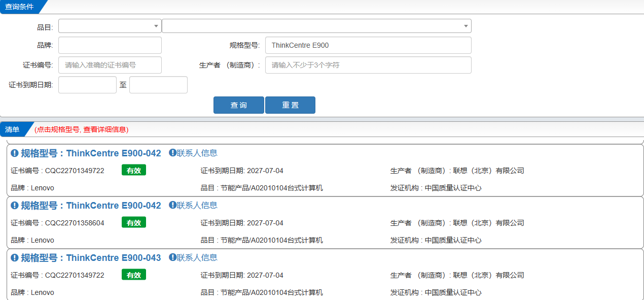The width and height of the screenshot is (644, 300).
Task: Click the info icon before the ThinkCentre E900-043 heading
Action: tap(15, 258)
